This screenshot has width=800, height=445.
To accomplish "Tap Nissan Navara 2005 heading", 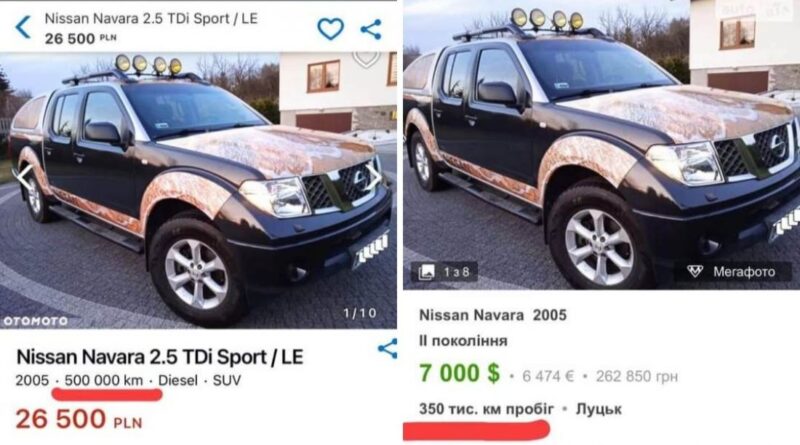I will [x=493, y=315].
